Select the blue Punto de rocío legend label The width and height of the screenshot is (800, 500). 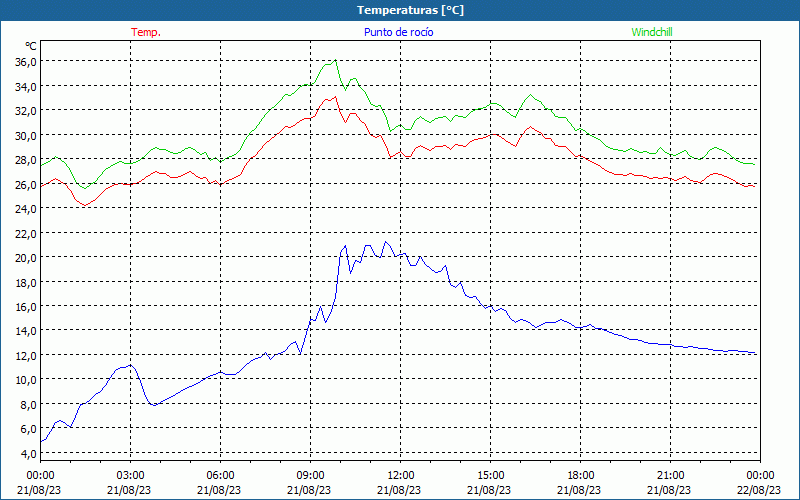pos(398,32)
